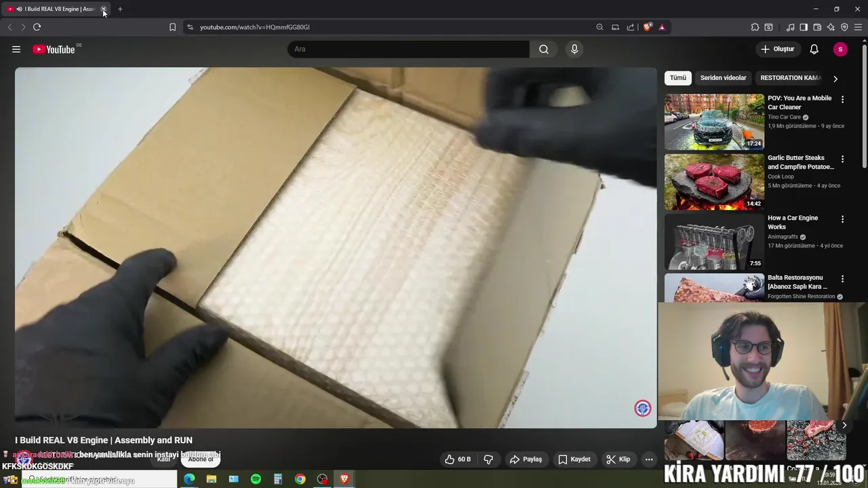Open the browser extensions puzzle icon
The height and width of the screenshot is (488, 868).
tap(755, 27)
